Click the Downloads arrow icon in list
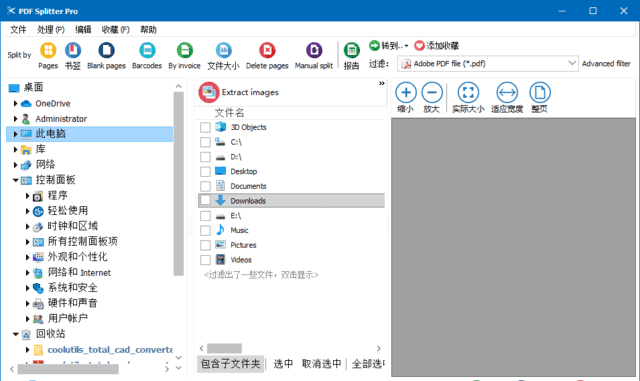 [x=220, y=201]
